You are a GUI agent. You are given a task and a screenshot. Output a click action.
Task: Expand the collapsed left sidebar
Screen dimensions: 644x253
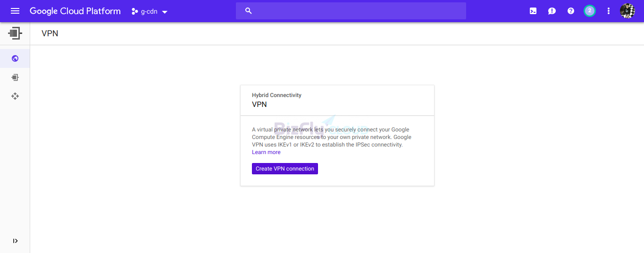(x=15, y=241)
